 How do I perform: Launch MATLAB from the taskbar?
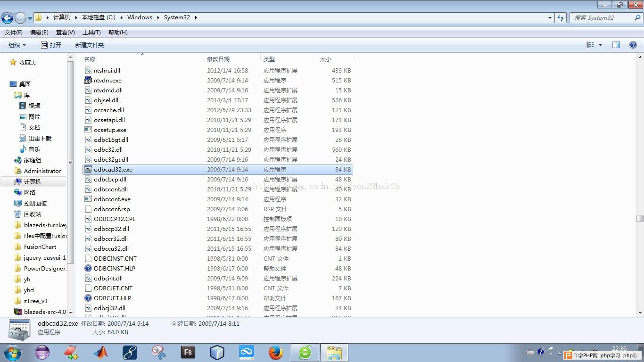[x=100, y=352]
